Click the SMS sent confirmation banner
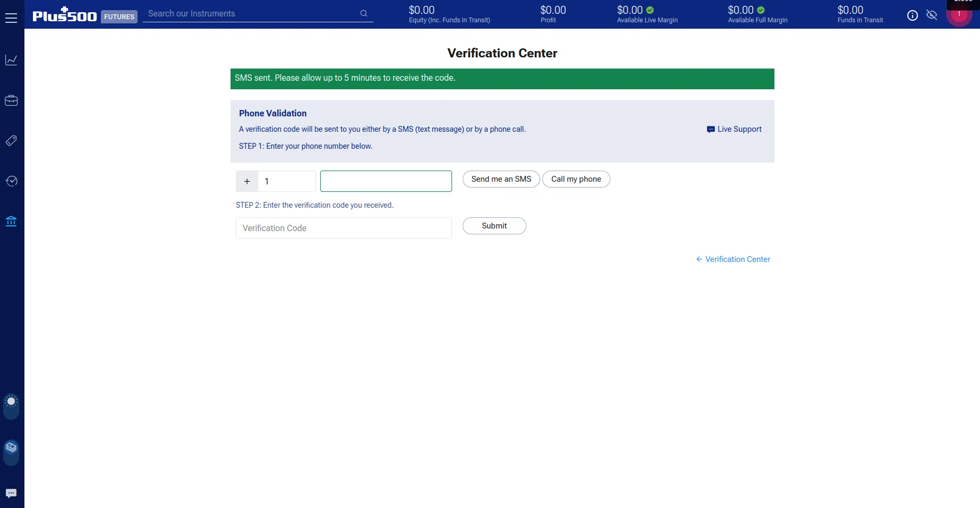The image size is (980, 508). (x=502, y=79)
